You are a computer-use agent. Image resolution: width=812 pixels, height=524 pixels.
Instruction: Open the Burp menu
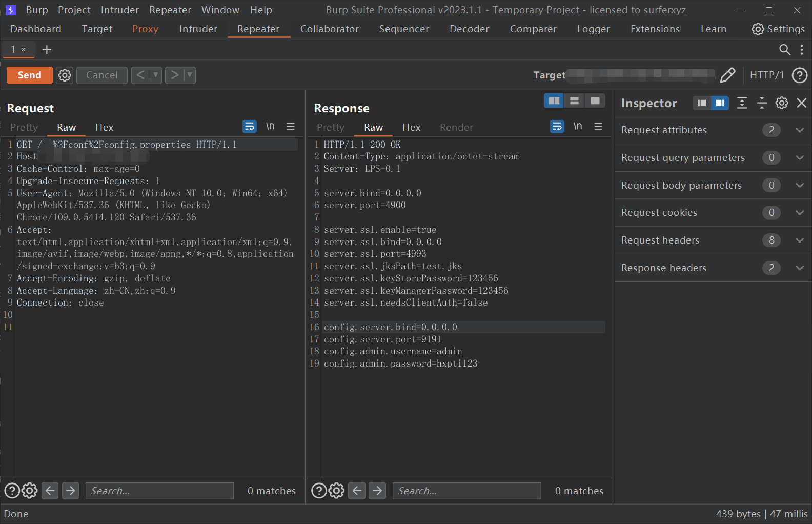pos(37,10)
